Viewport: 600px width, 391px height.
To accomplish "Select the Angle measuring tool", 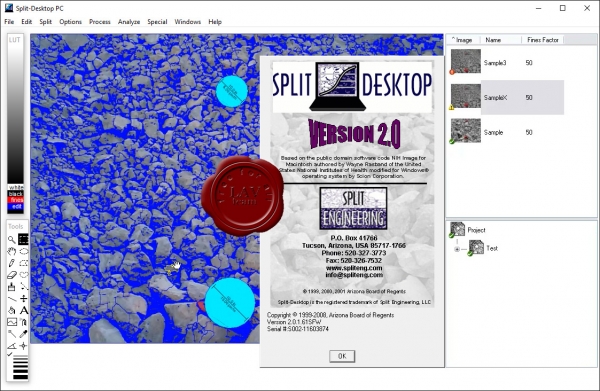I will [12, 346].
